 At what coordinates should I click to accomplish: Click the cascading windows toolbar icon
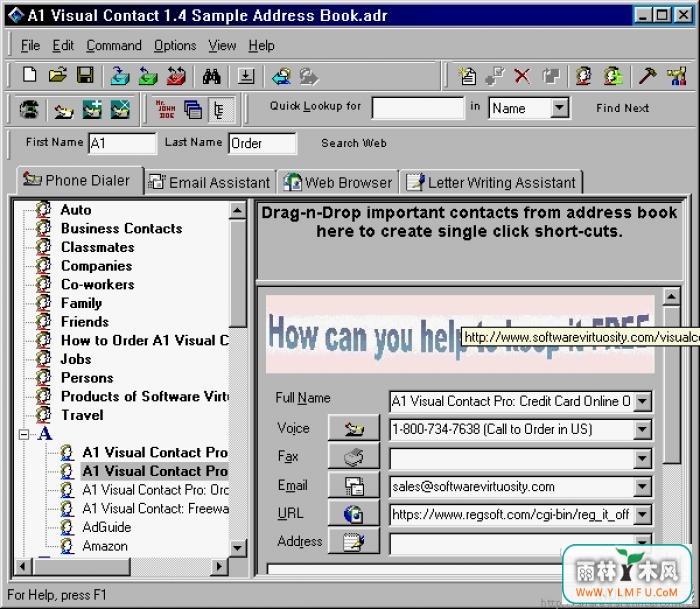193,109
